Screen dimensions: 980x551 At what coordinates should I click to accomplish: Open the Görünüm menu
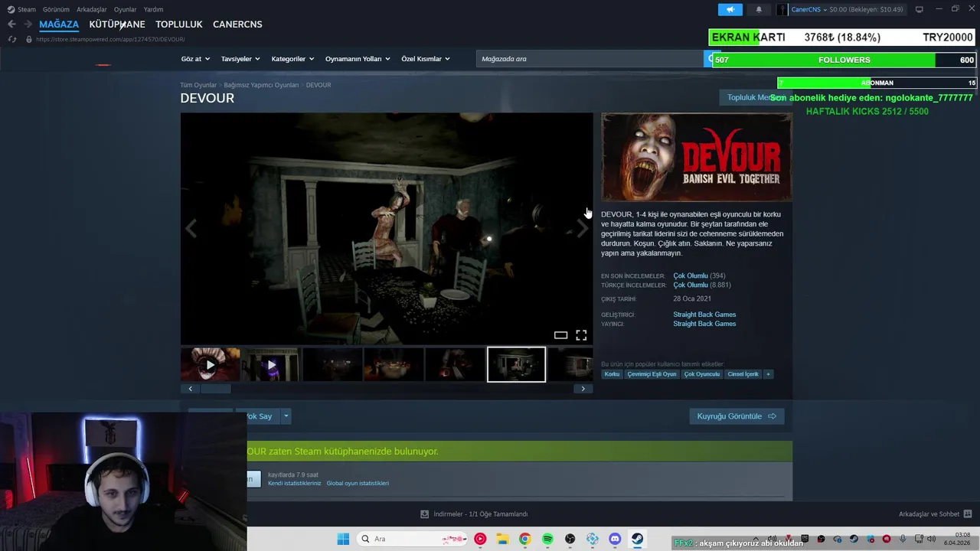(x=56, y=9)
